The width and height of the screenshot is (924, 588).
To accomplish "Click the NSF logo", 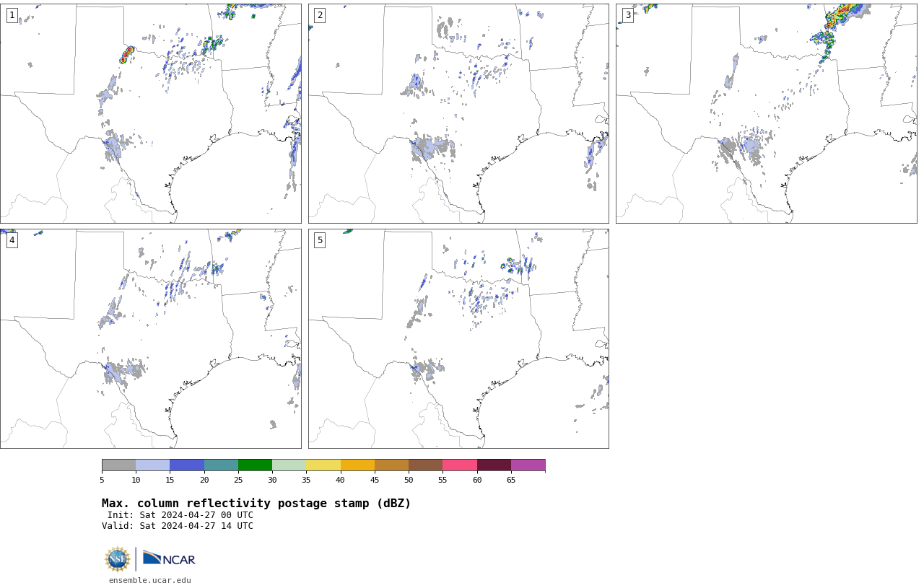I will [118, 559].
